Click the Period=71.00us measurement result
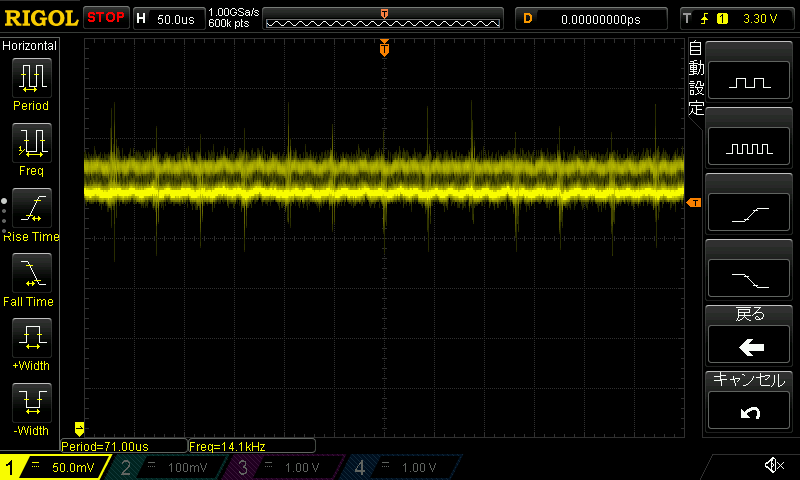The width and height of the screenshot is (800, 480). pyautogui.click(x=123, y=446)
